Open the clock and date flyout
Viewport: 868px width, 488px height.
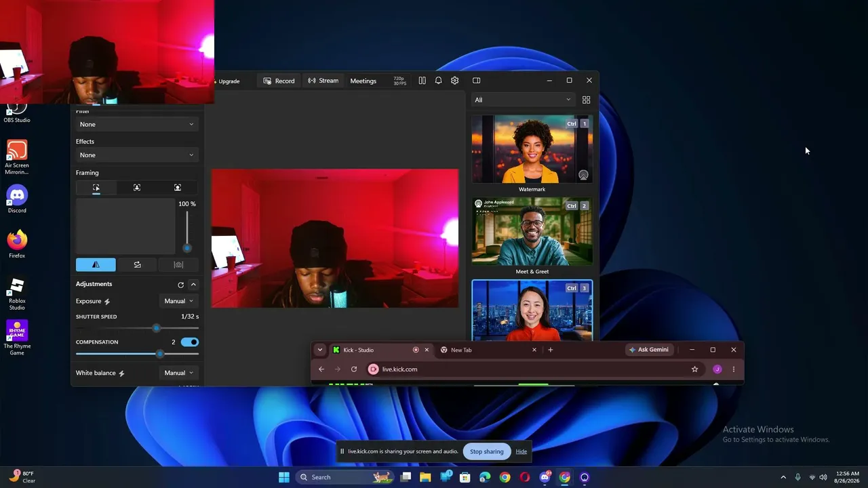848,477
